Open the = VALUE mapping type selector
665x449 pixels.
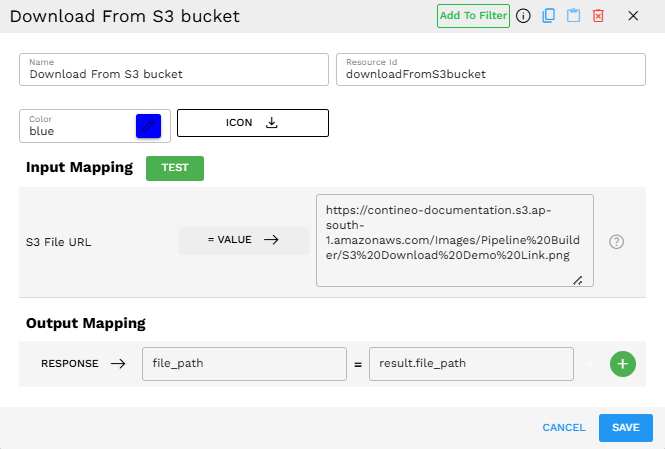click(244, 240)
